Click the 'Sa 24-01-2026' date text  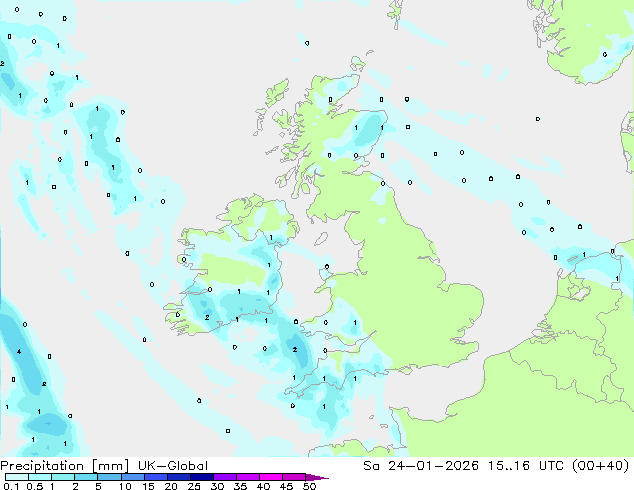click(421, 466)
